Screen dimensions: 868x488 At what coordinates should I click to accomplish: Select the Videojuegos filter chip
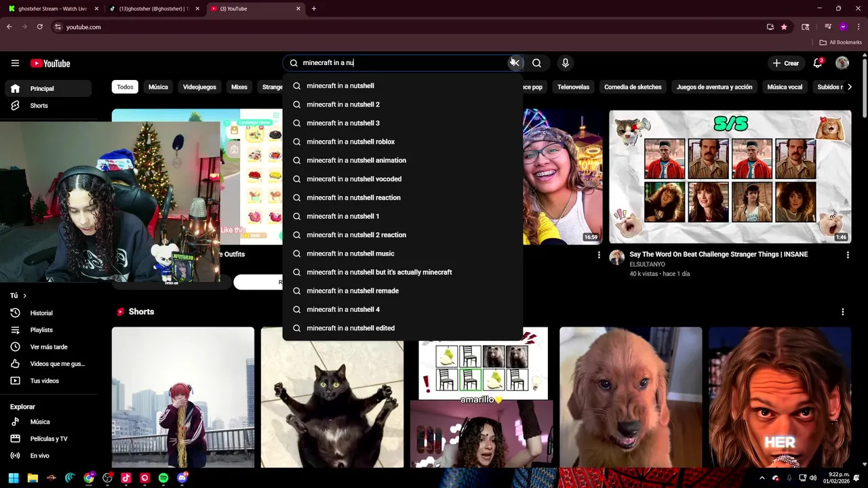[199, 87]
